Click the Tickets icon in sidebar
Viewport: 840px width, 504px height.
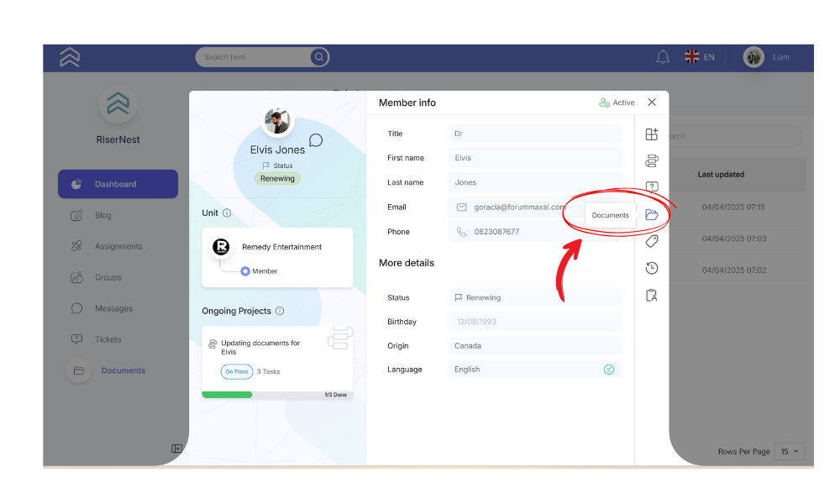pyautogui.click(x=76, y=339)
